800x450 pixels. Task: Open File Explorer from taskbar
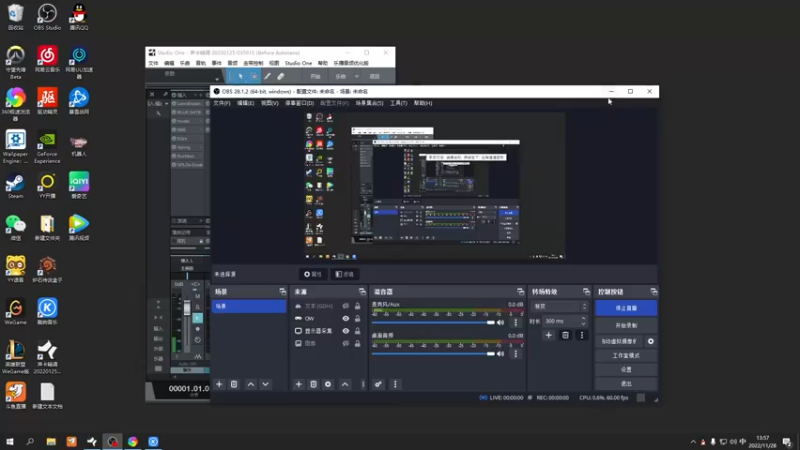[x=51, y=441]
